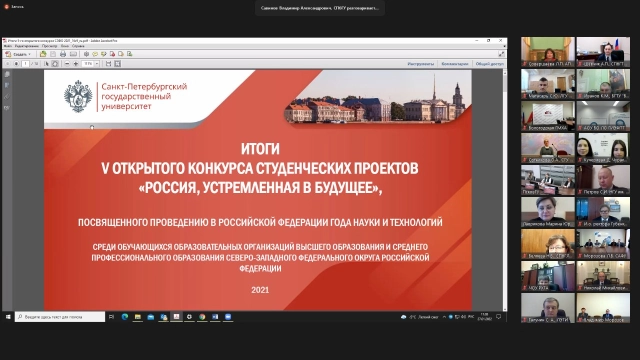Viewport: 640px width, 360px height.
Task: Click the active speaker name banner at top
Action: tap(320, 8)
